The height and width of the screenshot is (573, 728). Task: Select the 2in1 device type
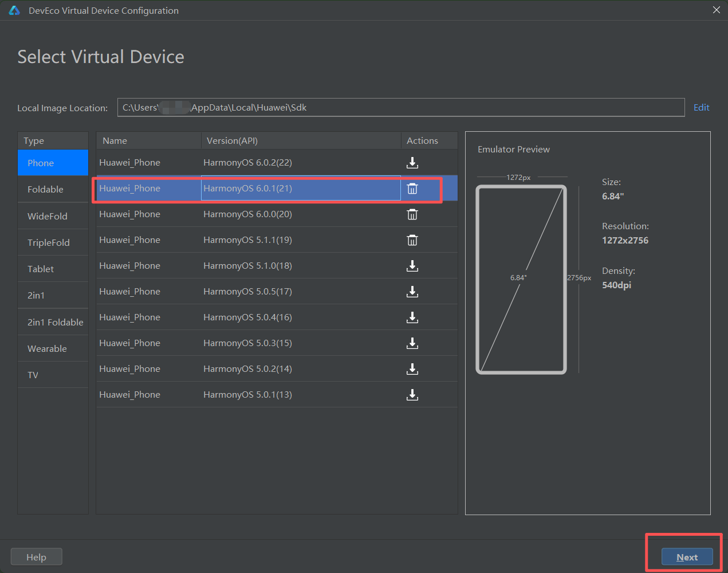click(53, 295)
